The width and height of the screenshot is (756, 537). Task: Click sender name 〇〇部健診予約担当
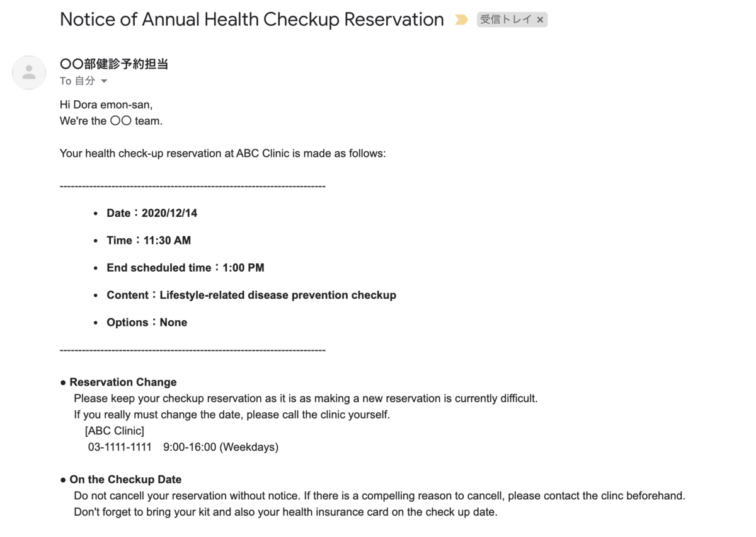pyautogui.click(x=114, y=64)
